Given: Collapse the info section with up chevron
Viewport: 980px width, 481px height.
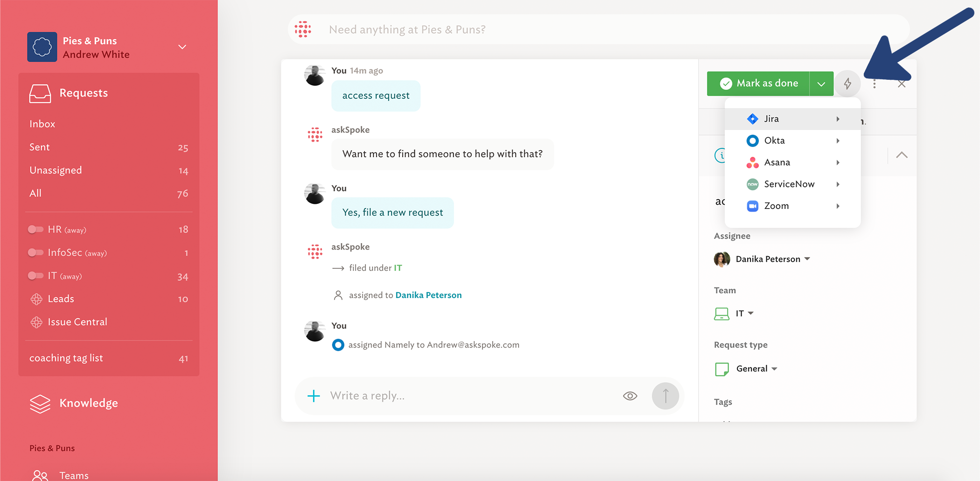Looking at the screenshot, I should click(902, 155).
